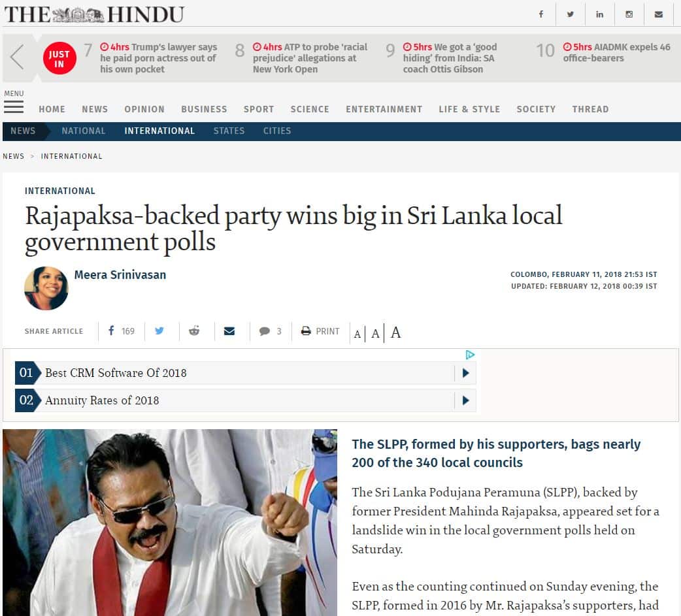The width and height of the screenshot is (681, 616).
Task: Open Trump's lawyer Just In headline
Action: pyautogui.click(x=159, y=58)
